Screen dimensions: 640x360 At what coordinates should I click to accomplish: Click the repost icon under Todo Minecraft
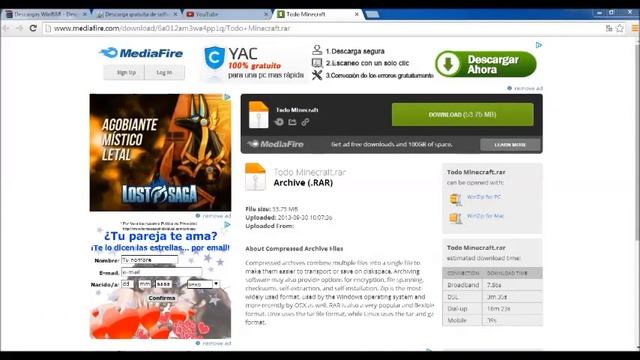279,122
